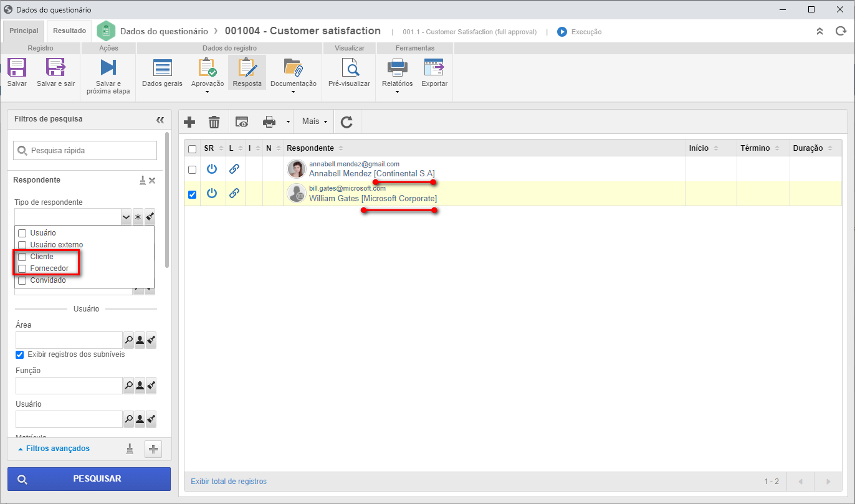Toggle the select-all header checkbox
Viewport: 855px width, 504px height.
click(x=192, y=149)
